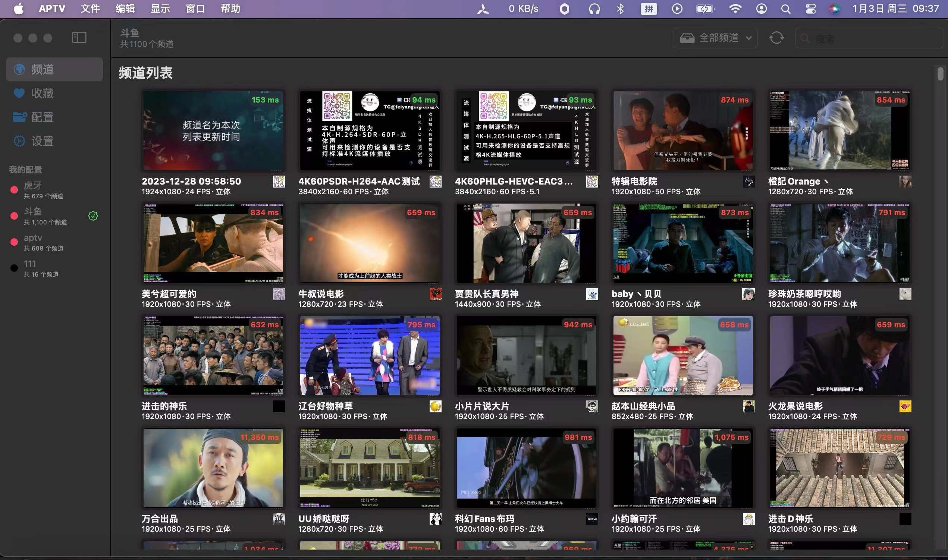Toggle the sidebar panel icon
This screenshot has width=948, height=560.
click(79, 37)
